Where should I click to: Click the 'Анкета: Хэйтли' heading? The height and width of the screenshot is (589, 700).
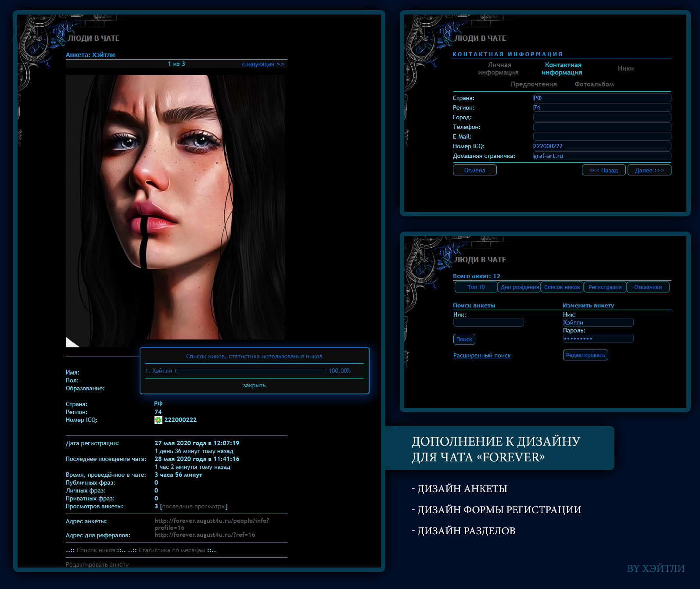[x=90, y=55]
